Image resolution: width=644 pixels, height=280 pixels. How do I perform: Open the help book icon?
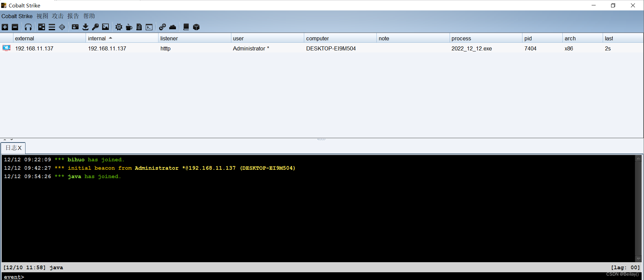tap(186, 27)
